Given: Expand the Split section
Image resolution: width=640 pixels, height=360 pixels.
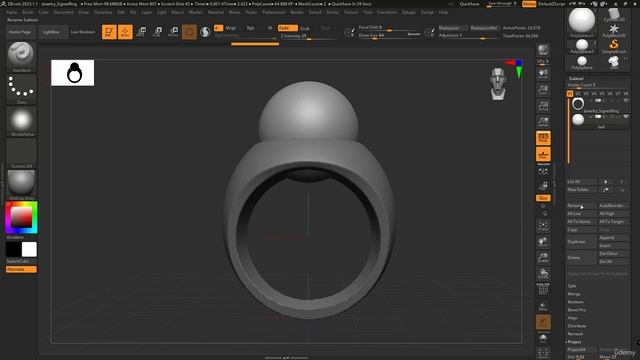Looking at the screenshot, I should click(x=572, y=286).
